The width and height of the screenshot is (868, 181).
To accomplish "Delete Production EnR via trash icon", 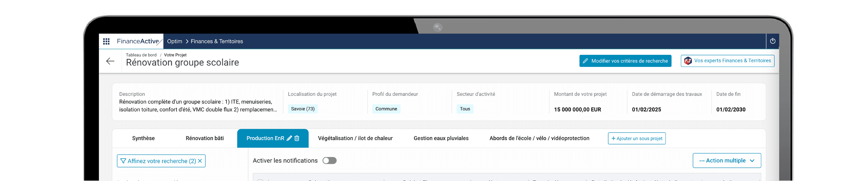I will (x=297, y=138).
